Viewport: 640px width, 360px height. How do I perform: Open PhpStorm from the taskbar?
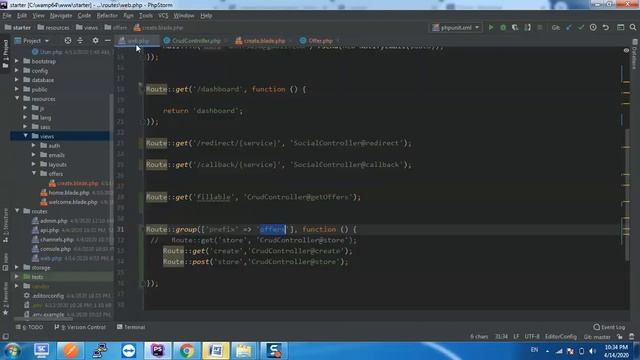[158, 351]
